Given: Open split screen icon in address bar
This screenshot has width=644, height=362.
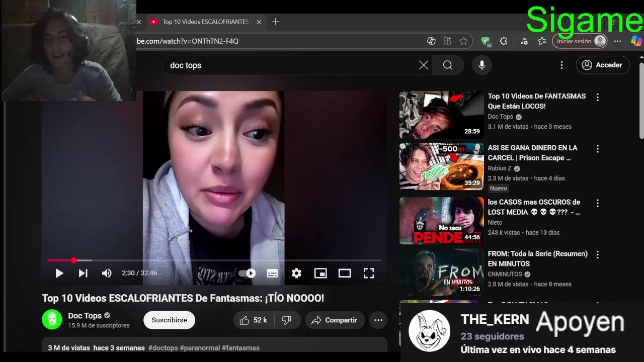Looking at the screenshot, I should coord(447,41).
